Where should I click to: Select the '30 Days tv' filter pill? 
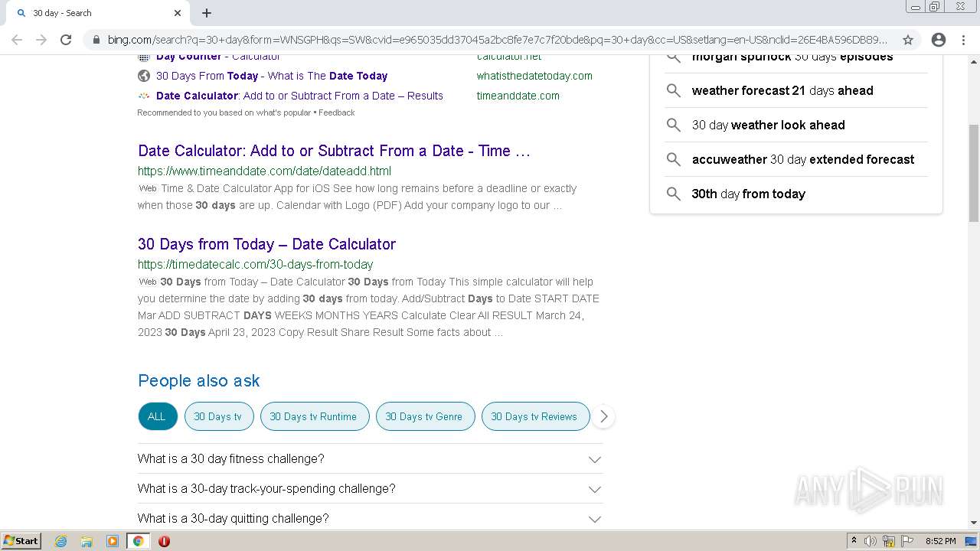[x=217, y=416]
